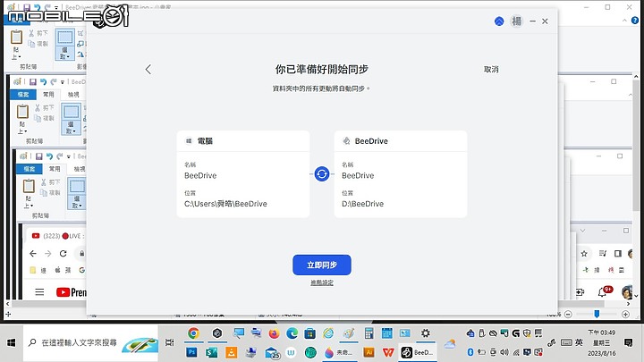Collapse the Paint ribbon with the chevron
The image size is (644, 362).
pyautogui.click(x=624, y=20)
